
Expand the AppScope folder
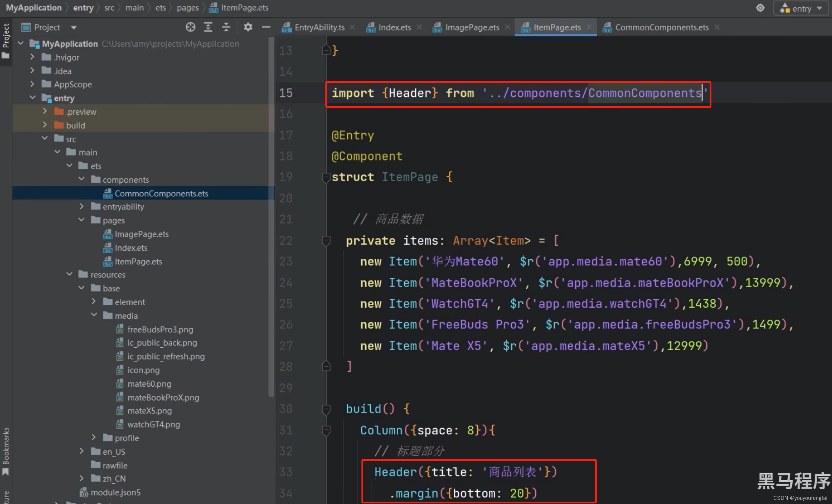coord(33,84)
